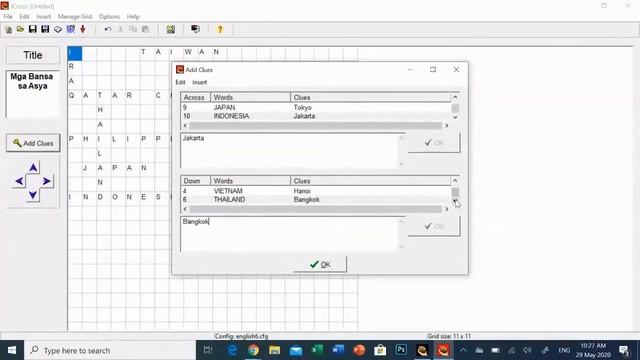Open Google Chrome from the taskbar
Screen dimensions: 640x360
pos(253,350)
